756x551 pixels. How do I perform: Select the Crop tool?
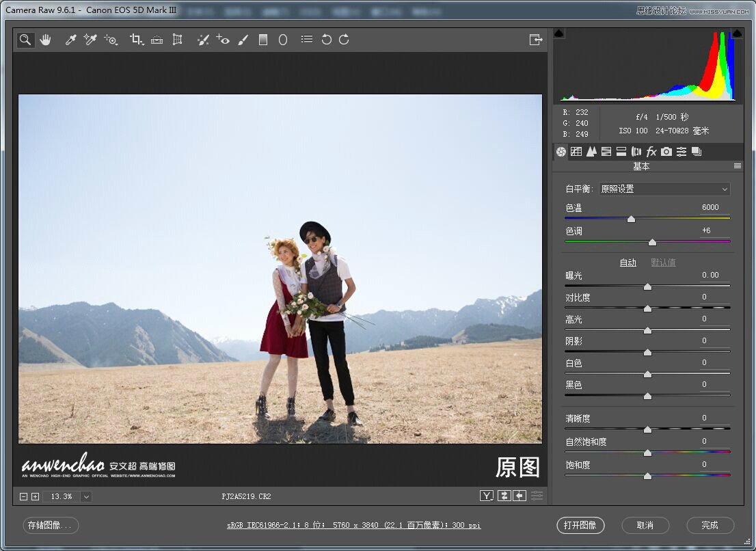(x=137, y=40)
